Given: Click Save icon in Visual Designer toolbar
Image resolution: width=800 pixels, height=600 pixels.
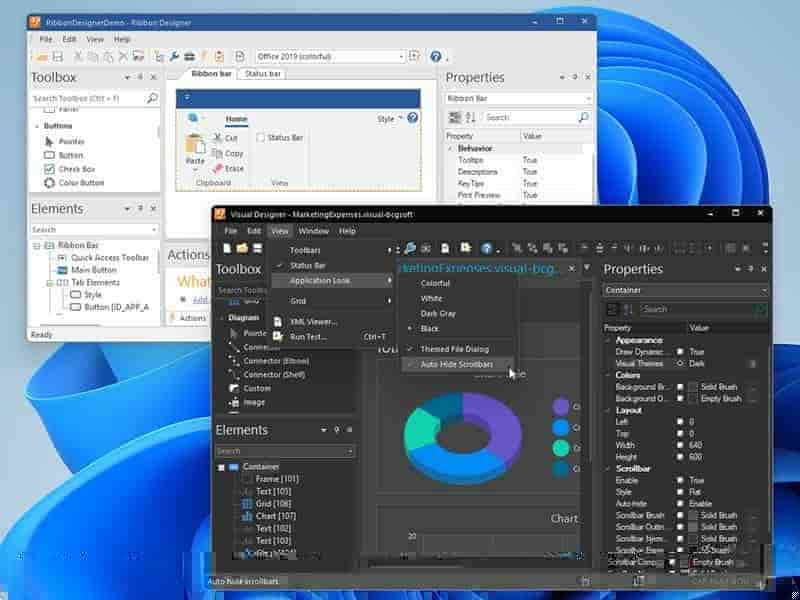Looking at the screenshot, I should click(257, 248).
